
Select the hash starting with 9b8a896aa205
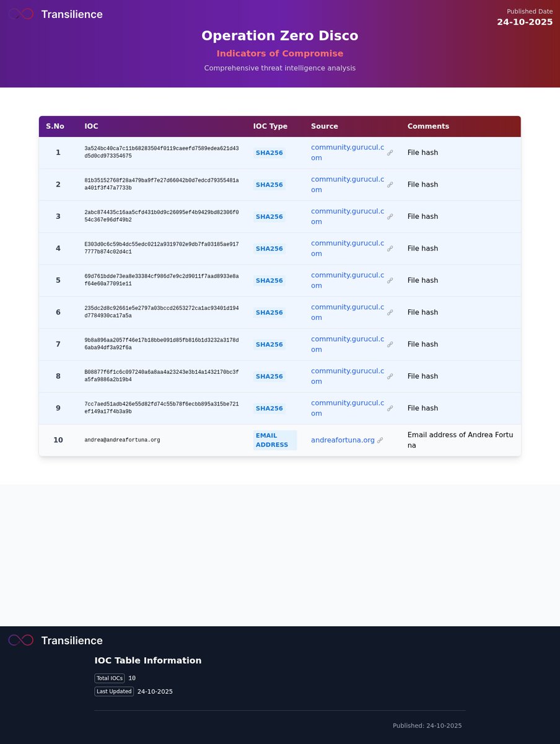point(162,344)
